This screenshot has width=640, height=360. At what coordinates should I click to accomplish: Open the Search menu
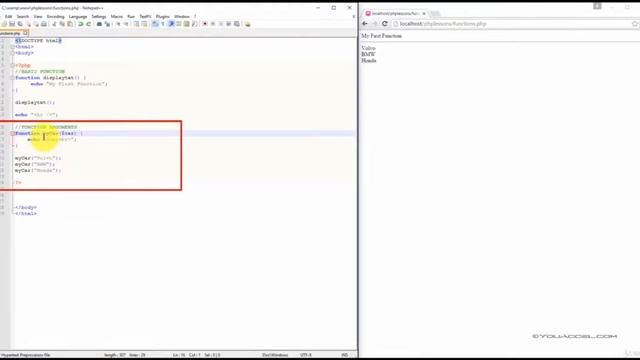click(22, 16)
